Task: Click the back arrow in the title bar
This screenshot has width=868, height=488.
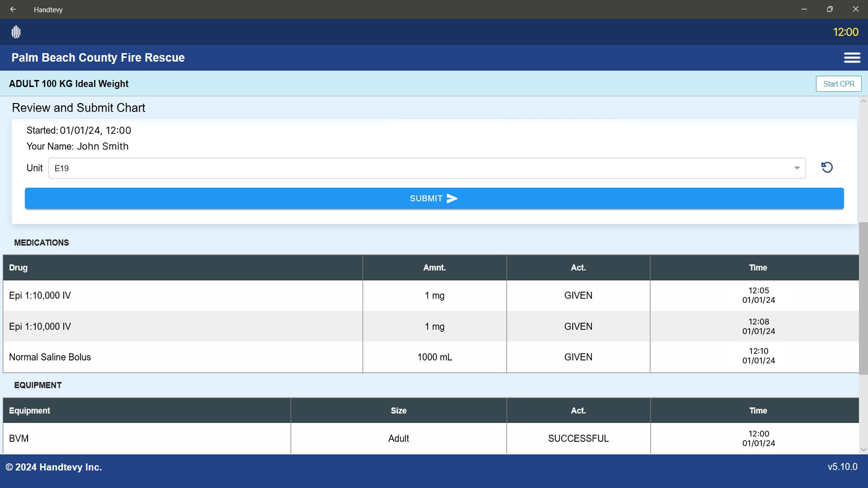Action: click(13, 9)
